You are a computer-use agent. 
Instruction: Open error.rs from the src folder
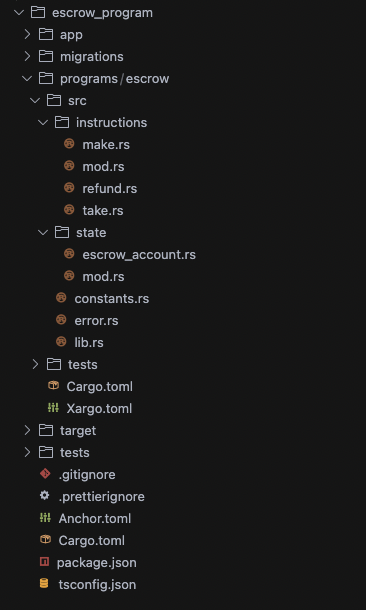pyautogui.click(x=96, y=321)
